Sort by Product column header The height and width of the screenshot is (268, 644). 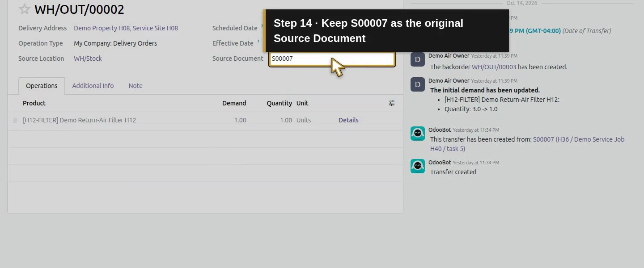(34, 103)
